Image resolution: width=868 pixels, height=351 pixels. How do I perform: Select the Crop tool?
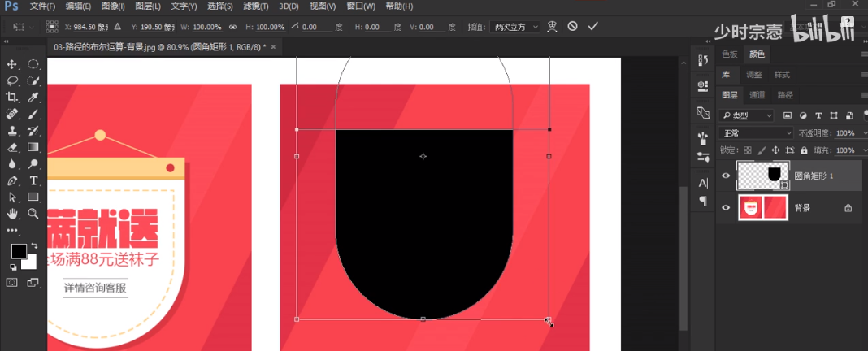[12, 97]
